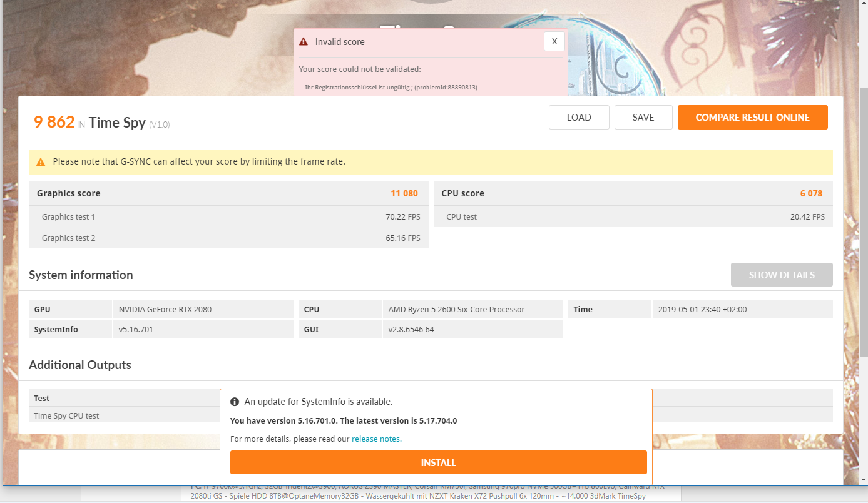Click 'Your score could not be validated' text

[x=360, y=69]
